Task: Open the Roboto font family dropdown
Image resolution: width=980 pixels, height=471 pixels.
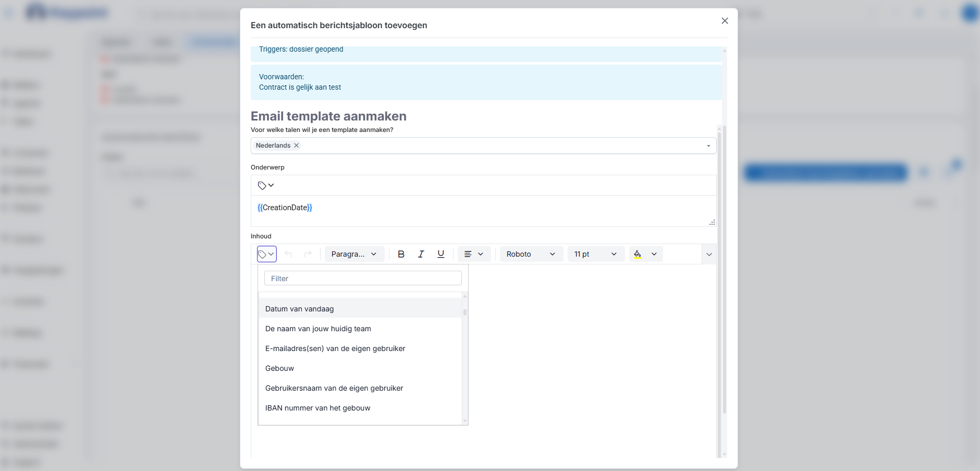Action: [x=531, y=254]
